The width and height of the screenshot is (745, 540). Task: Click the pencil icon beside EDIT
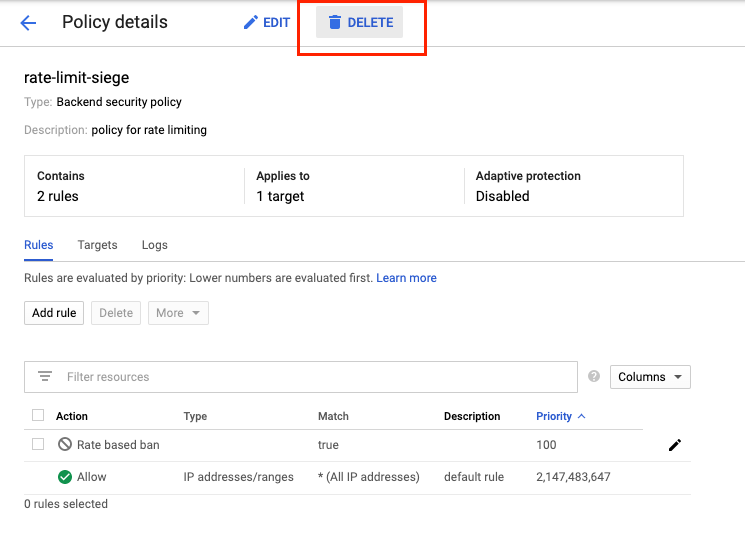pyautogui.click(x=251, y=22)
